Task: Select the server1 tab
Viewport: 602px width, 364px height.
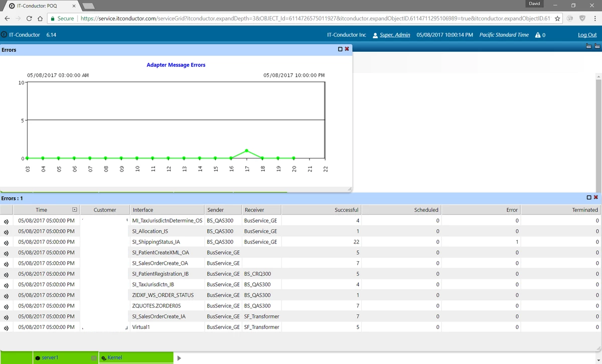Action: click(x=50, y=358)
